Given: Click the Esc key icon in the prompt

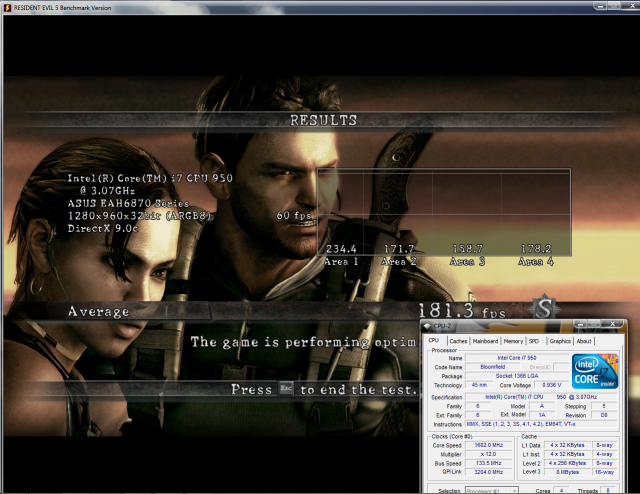Looking at the screenshot, I should click(x=286, y=388).
